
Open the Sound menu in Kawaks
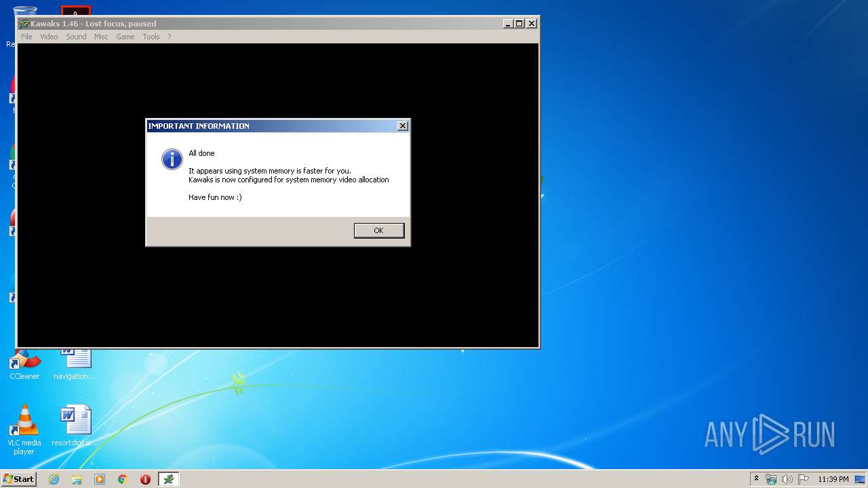point(76,37)
